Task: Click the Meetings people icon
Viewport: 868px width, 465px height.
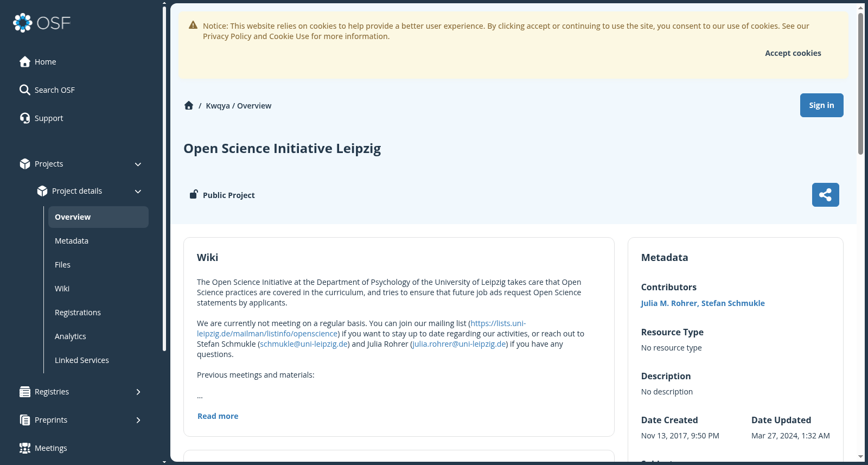Action: pos(25,448)
